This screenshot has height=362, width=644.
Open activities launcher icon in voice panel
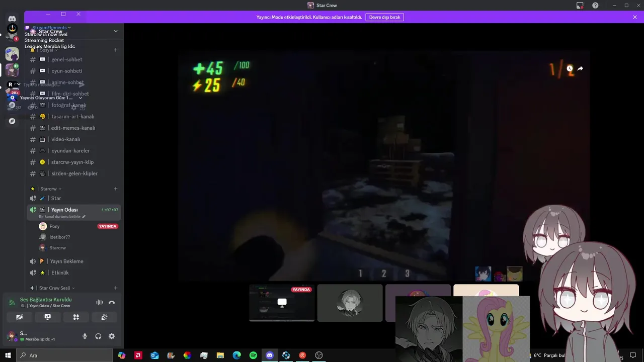point(76,317)
